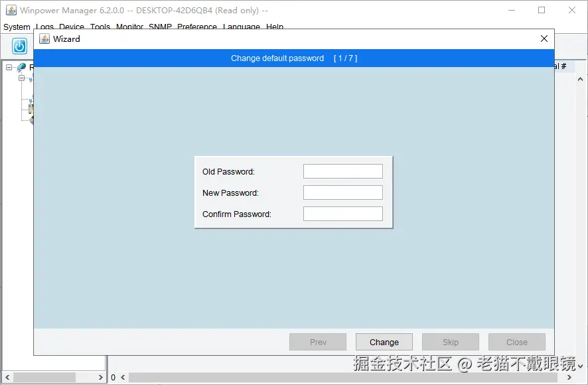Click the Change button
588x385 pixels.
384,342
